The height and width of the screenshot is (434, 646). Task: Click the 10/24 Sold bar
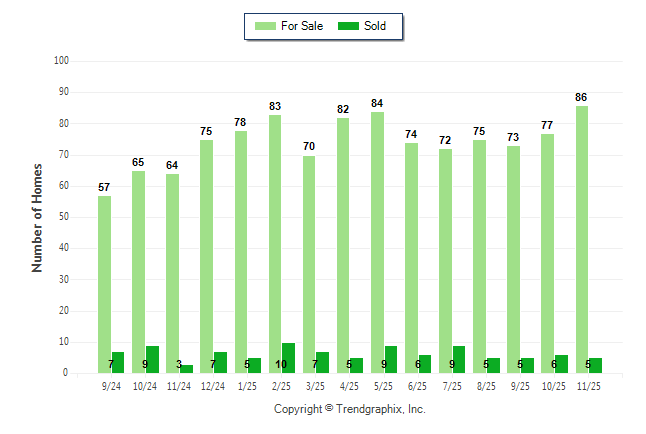click(x=152, y=360)
